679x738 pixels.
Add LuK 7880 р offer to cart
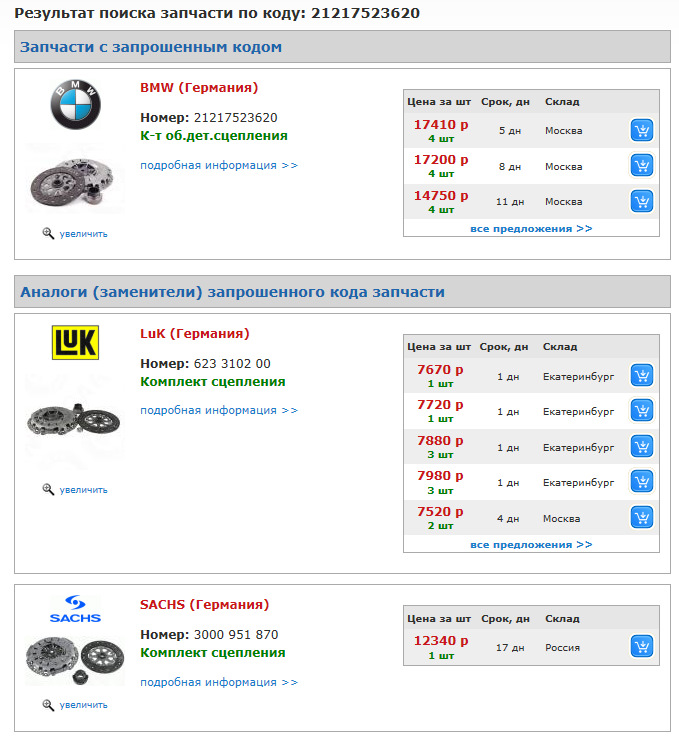[642, 446]
